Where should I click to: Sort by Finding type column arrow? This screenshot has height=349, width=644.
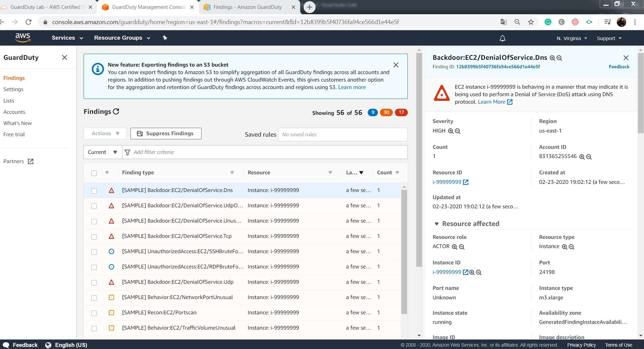232,173
